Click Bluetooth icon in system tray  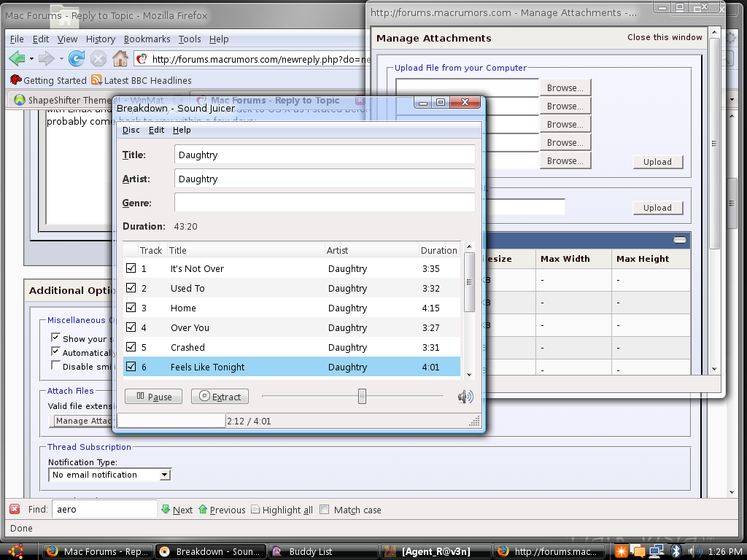676,551
